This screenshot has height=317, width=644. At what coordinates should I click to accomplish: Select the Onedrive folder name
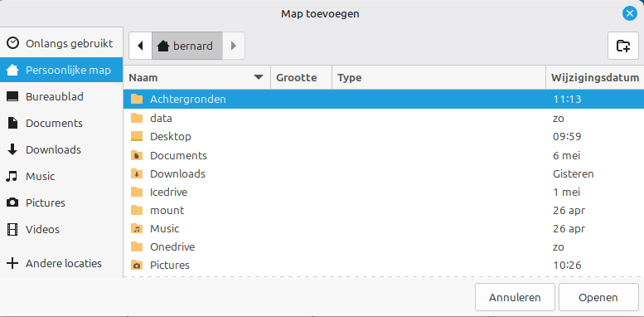click(x=172, y=247)
